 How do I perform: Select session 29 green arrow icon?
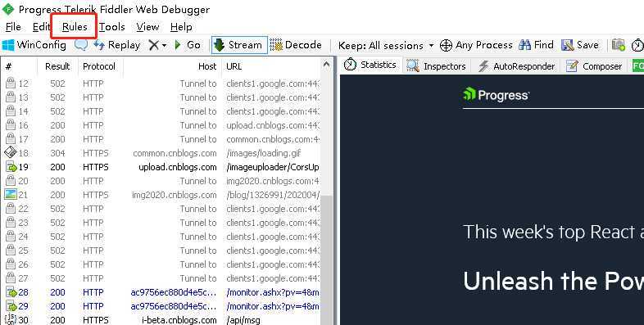(11, 306)
